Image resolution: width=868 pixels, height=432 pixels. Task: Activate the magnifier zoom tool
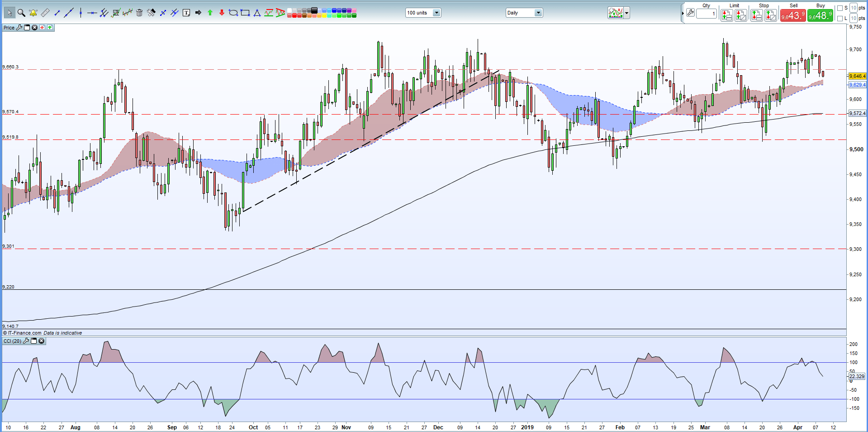(x=21, y=13)
